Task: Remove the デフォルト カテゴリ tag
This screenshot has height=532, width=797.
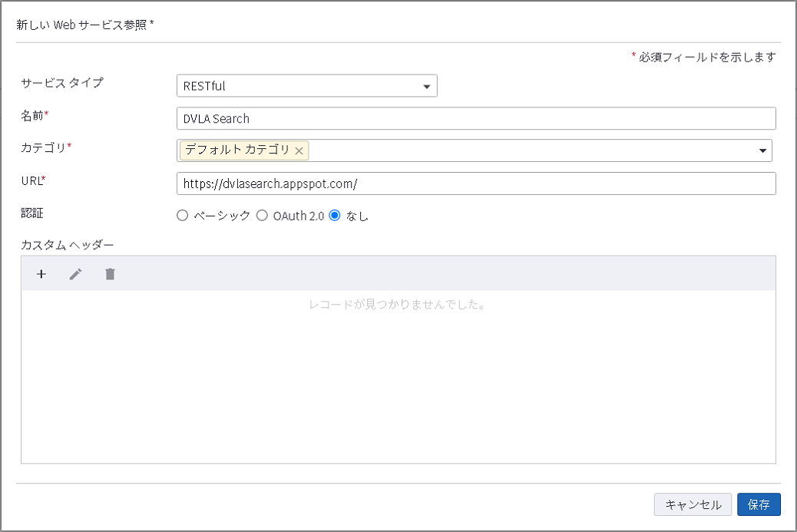Action: click(299, 150)
